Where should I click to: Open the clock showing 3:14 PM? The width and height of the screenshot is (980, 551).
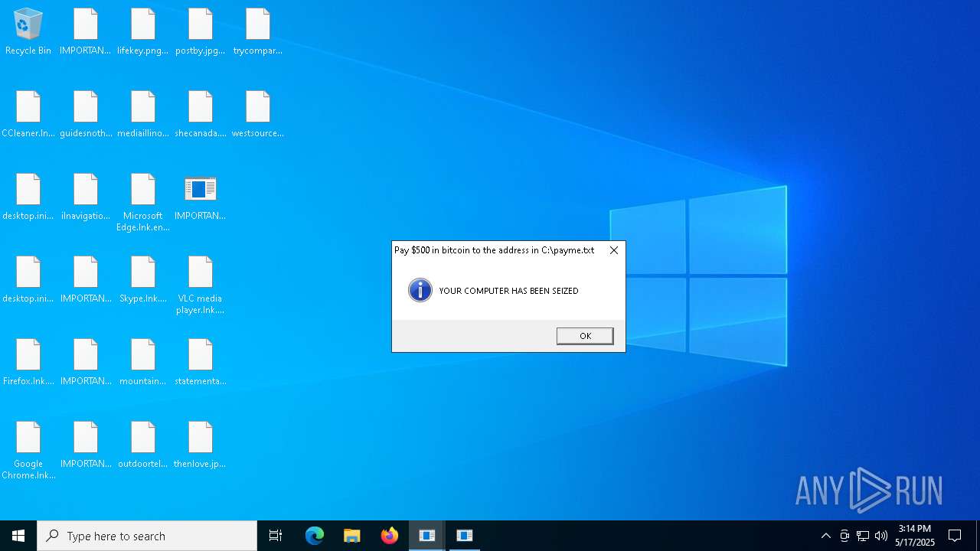coord(915,536)
